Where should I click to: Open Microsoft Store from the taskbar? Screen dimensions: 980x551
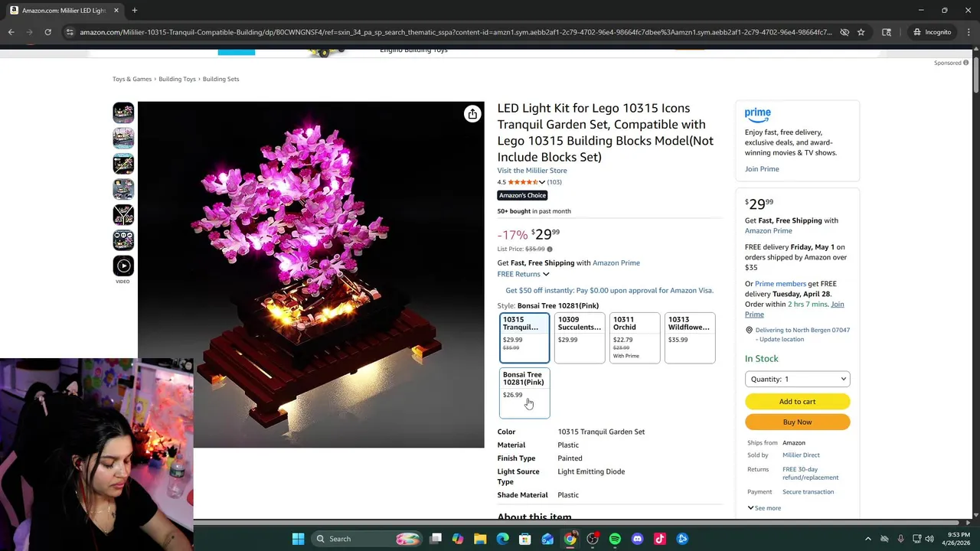point(525,539)
